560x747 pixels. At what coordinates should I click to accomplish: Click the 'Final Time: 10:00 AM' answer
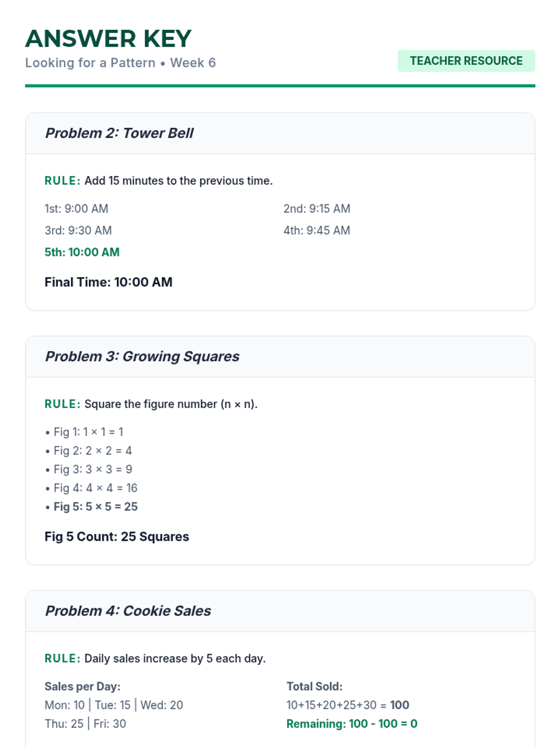108,282
